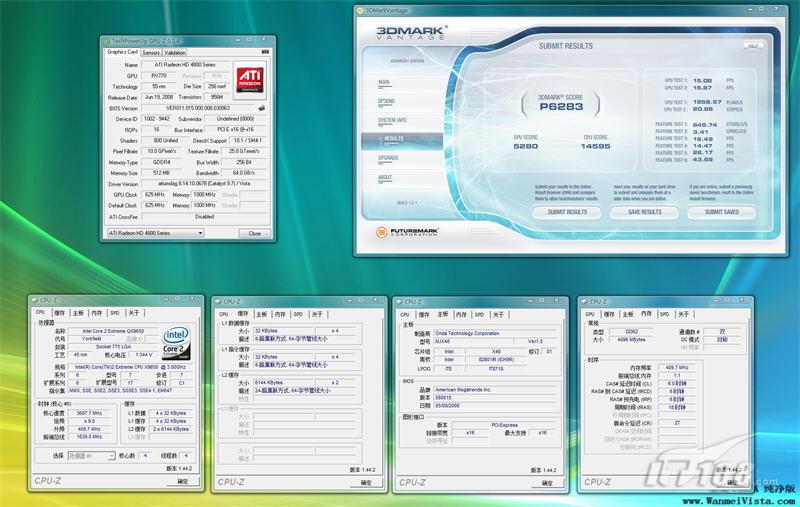Click the GPU-Z title bar icon
Screen dimensions: 800x507
point(107,41)
